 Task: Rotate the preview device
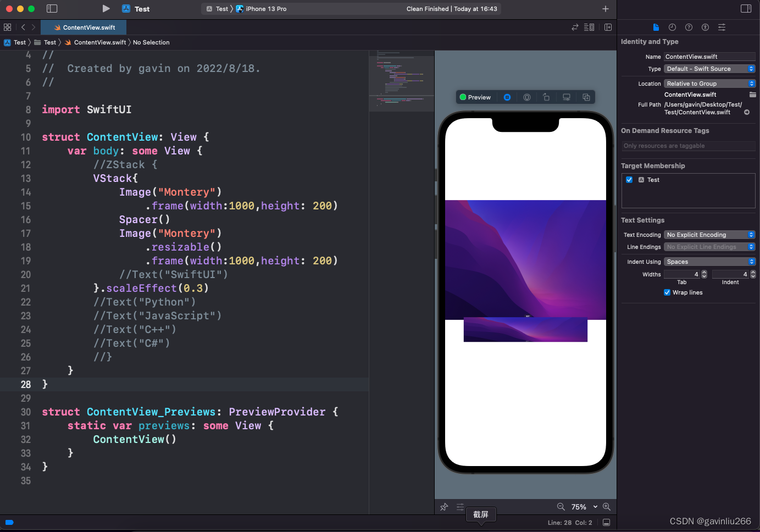[546, 97]
